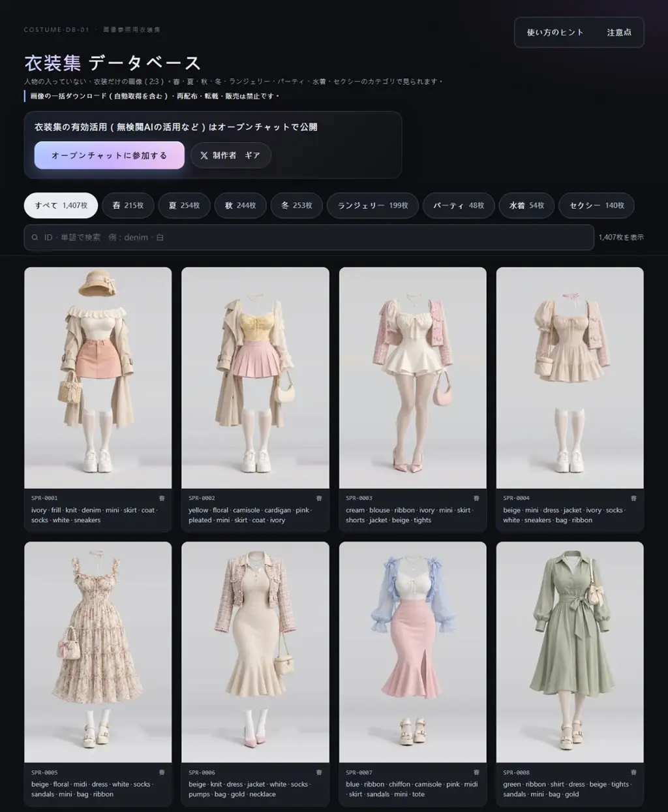Filter by 夏 254枚 category
Viewport: 668px width, 812px height.
(x=184, y=205)
